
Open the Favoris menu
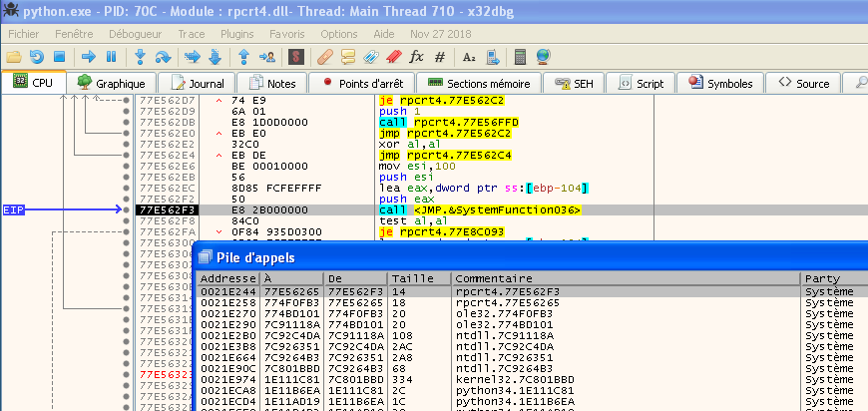click(x=287, y=34)
